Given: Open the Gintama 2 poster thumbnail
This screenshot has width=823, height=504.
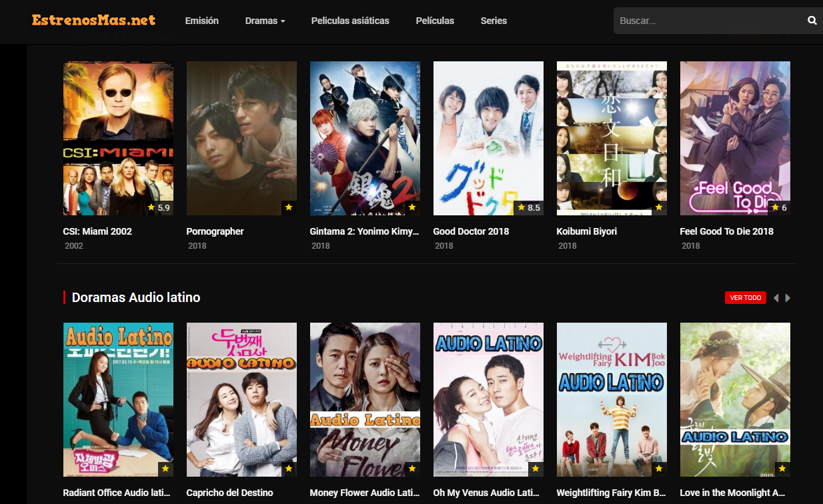Looking at the screenshot, I should (x=365, y=138).
